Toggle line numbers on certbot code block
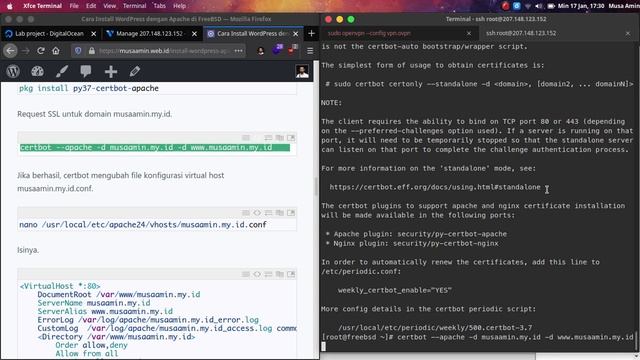This screenshot has width=640, height=360. (x=246, y=138)
